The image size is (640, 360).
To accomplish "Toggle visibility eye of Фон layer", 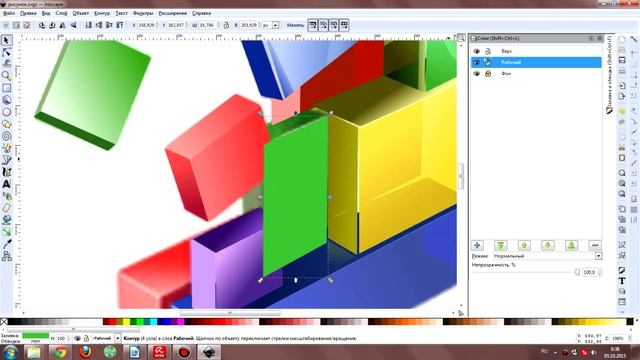I will (476, 74).
